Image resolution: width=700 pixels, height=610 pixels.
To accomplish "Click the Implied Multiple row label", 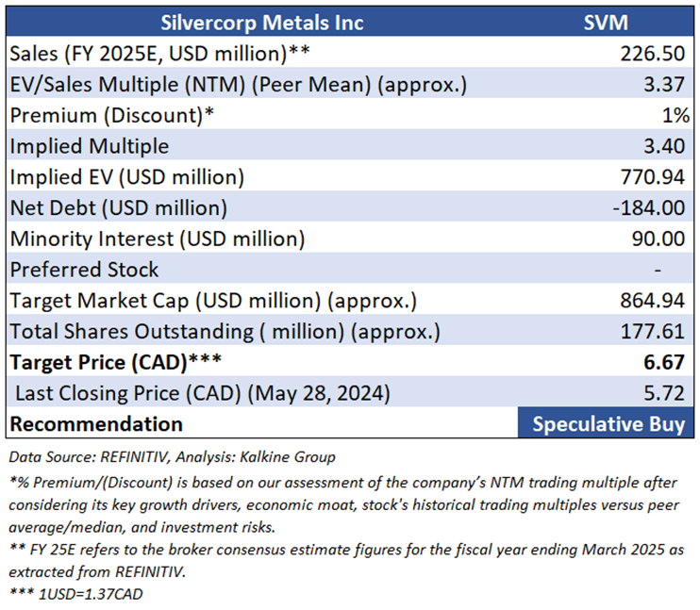I will tap(90, 146).
